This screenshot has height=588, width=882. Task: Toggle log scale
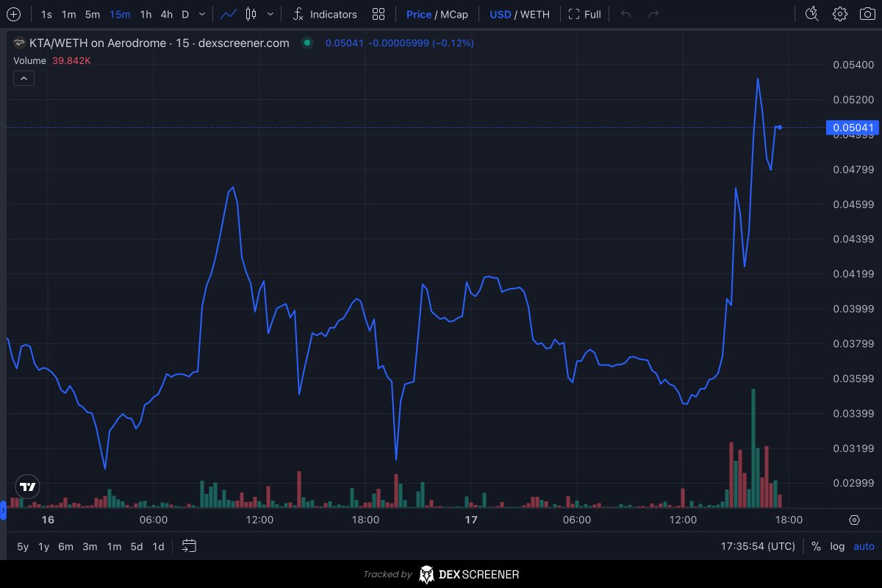[837, 546]
